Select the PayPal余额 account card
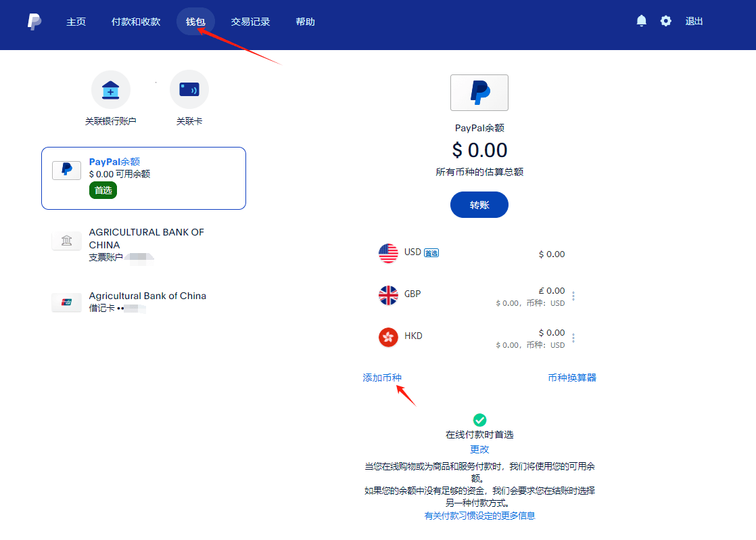Screen dimensions: 756x540 [x=143, y=177]
